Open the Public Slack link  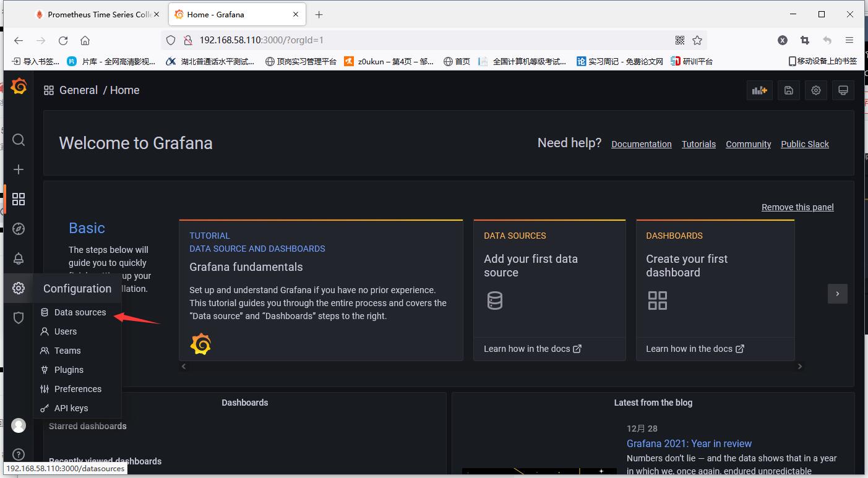[805, 144]
